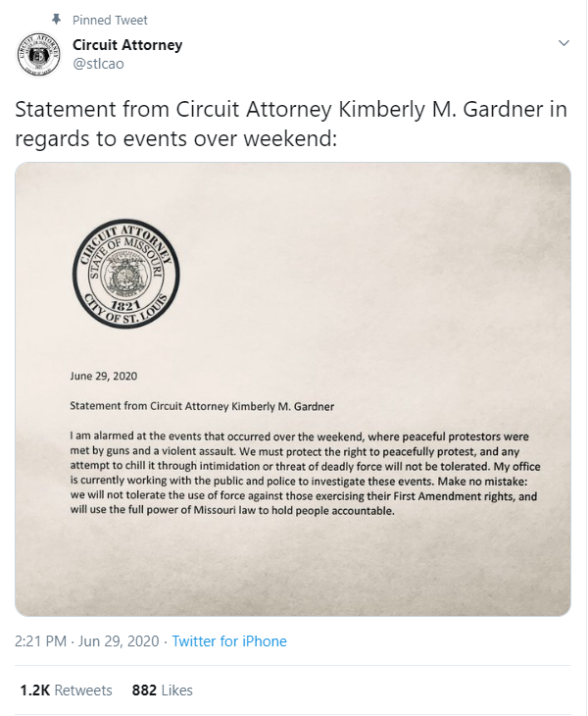The width and height of the screenshot is (588, 716).
Task: View the 882 Likes list
Action: (162, 690)
